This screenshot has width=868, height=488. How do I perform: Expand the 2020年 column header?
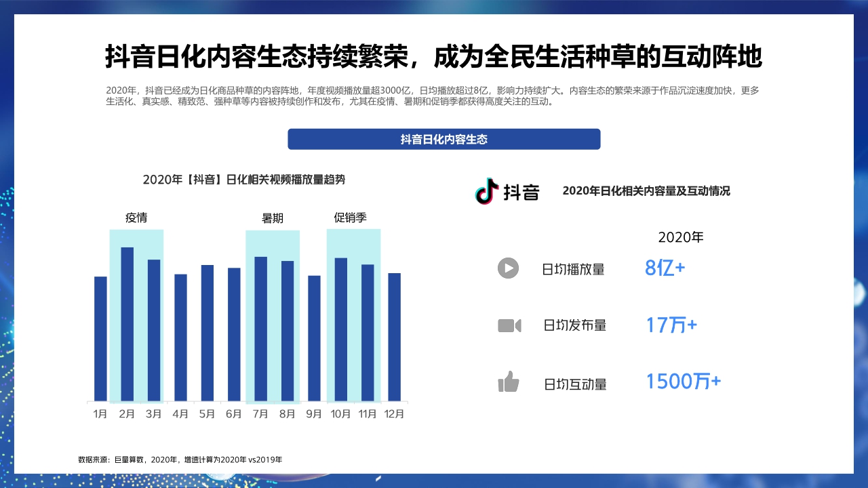[682, 237]
